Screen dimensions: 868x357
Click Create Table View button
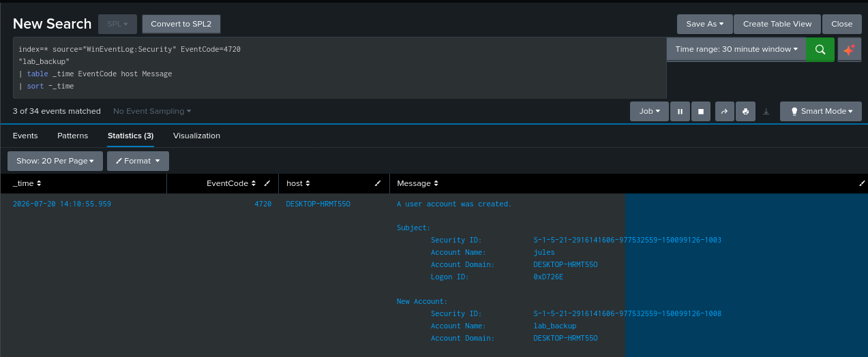point(777,24)
